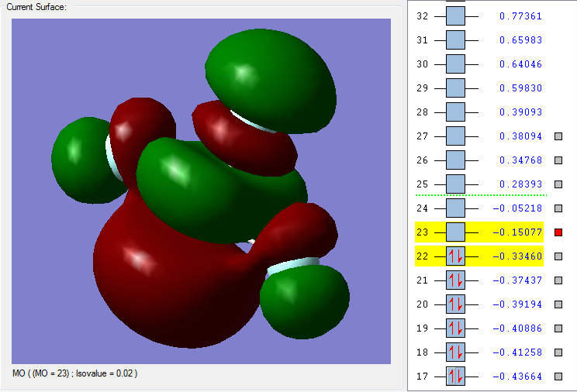Select the LUMO occupancy box of orbital 23

coord(455,232)
